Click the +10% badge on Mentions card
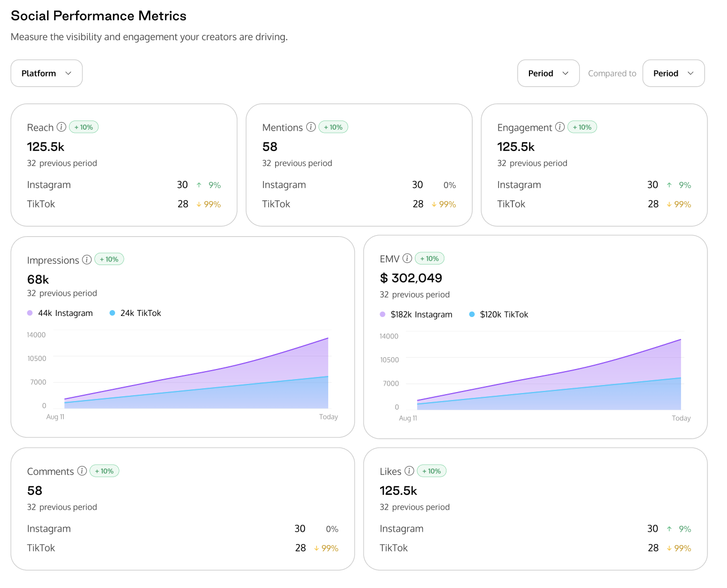 [334, 127]
